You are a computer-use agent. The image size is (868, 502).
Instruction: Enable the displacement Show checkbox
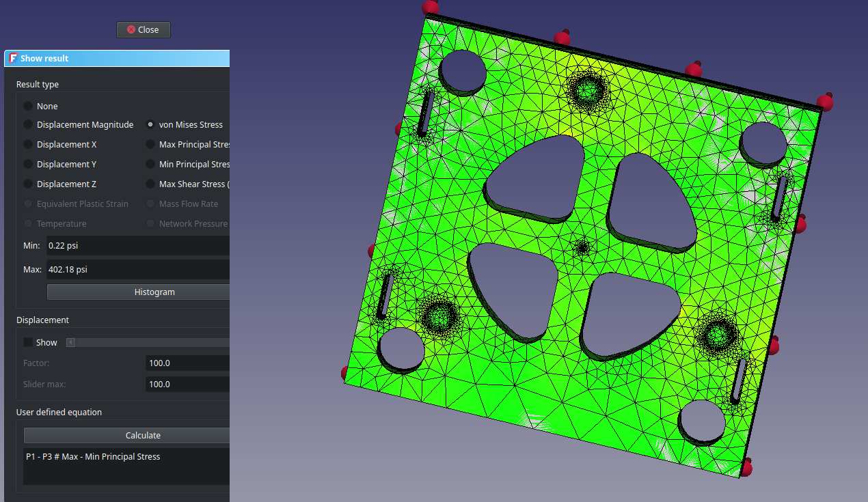(28, 343)
